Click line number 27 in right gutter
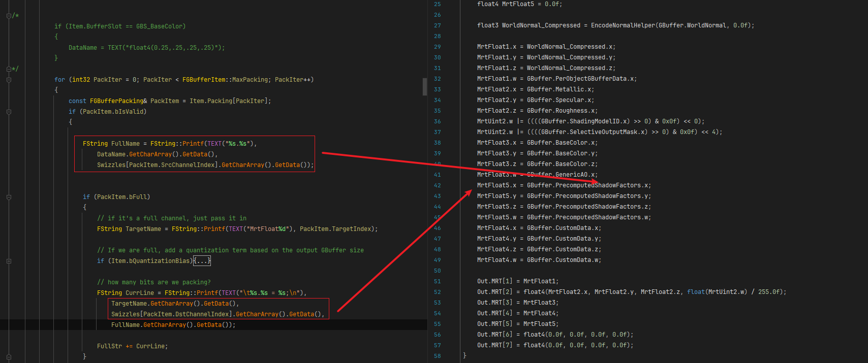The image size is (868, 363). [437, 25]
